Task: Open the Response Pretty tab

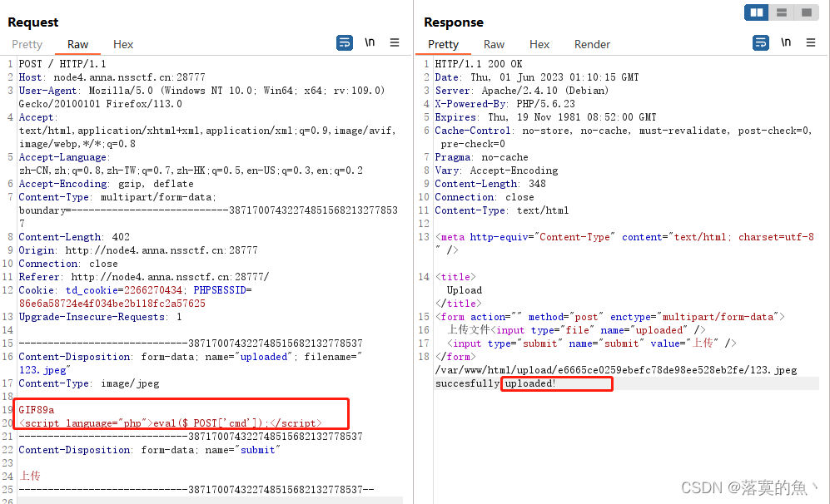Action: [443, 44]
